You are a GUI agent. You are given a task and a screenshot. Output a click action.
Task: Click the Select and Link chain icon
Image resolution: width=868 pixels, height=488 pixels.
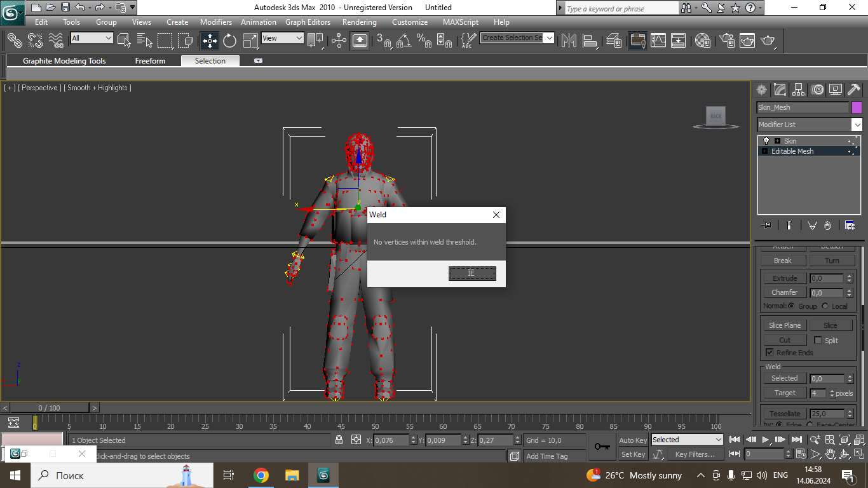pyautogui.click(x=14, y=41)
